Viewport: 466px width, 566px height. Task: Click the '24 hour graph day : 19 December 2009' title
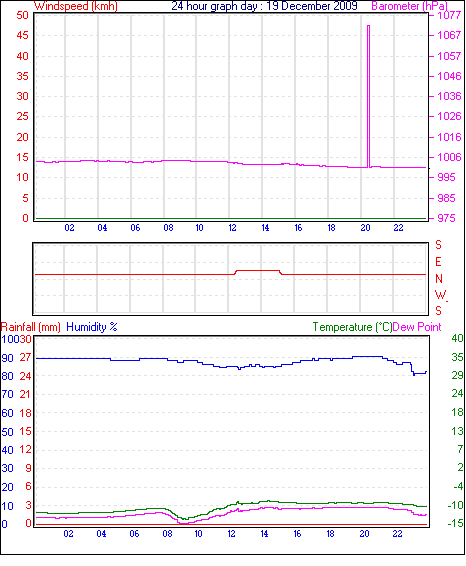pyautogui.click(x=264, y=6)
